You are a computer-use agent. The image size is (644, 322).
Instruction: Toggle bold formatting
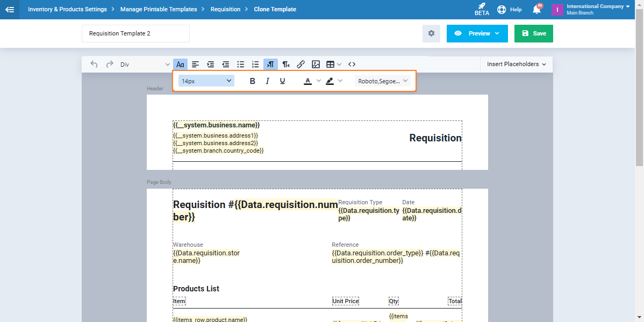pyautogui.click(x=253, y=81)
